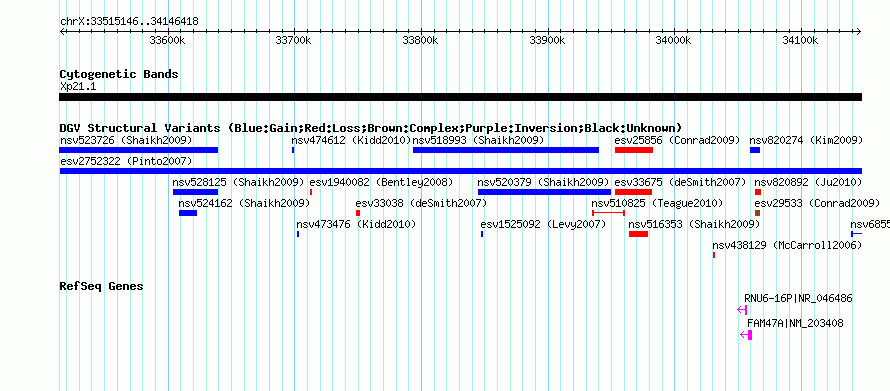Screen dimensions: 890x391
Task: Click the esv1525092 (Levy2007) label
Action: 543,224
